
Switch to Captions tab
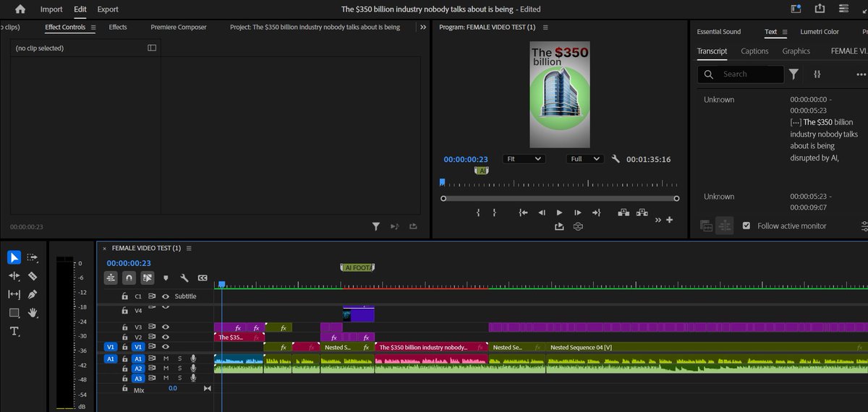click(754, 51)
